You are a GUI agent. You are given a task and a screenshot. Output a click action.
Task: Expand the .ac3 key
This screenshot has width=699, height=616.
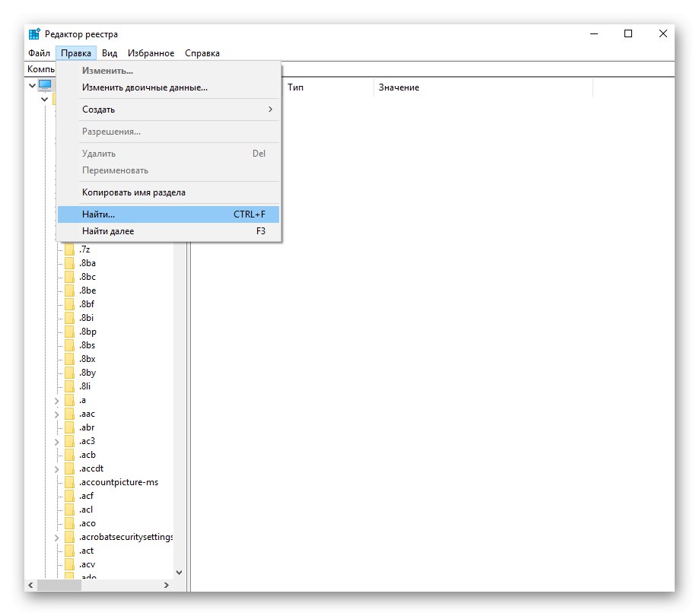(x=56, y=442)
